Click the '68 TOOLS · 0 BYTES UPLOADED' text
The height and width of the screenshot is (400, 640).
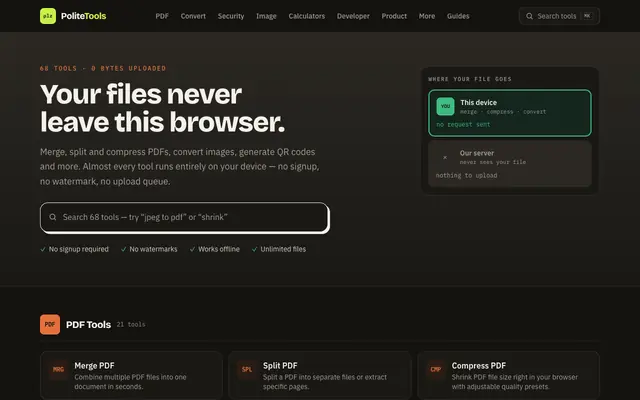tap(103, 68)
